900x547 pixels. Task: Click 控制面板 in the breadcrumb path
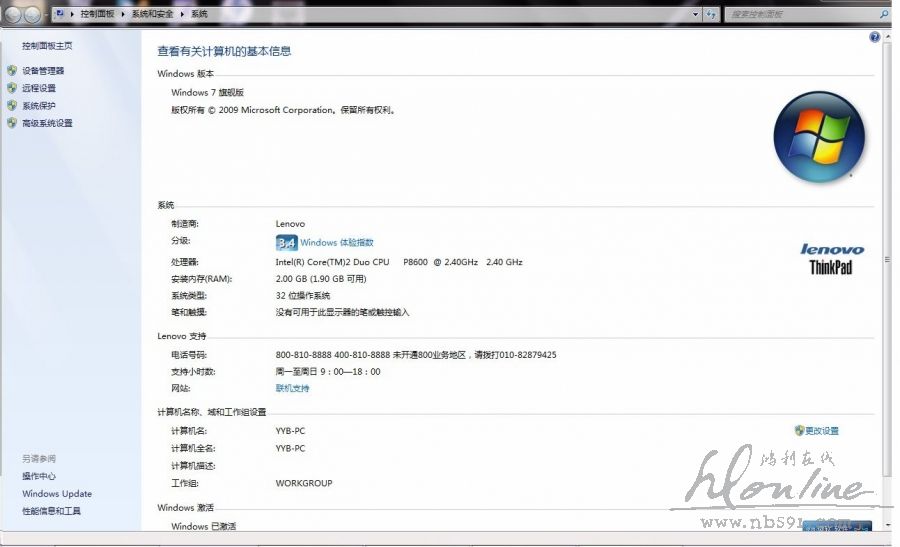pos(97,14)
